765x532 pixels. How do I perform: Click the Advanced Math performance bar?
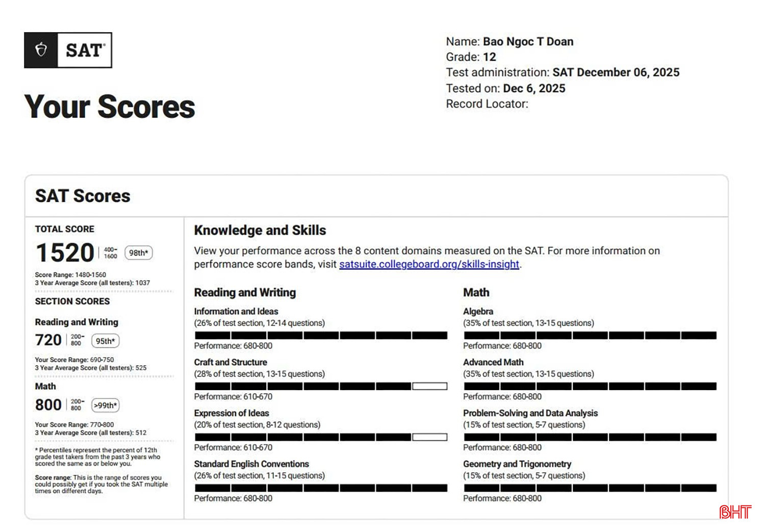590,386
